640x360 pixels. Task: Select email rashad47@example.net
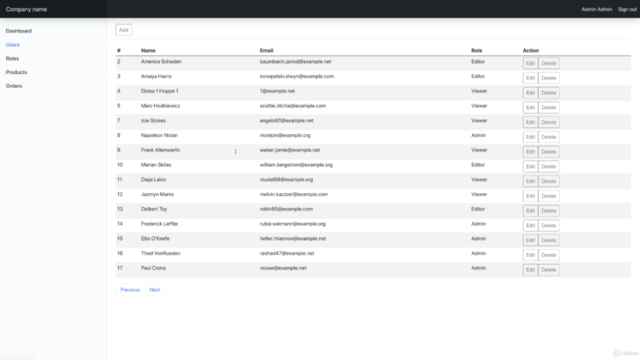click(287, 253)
